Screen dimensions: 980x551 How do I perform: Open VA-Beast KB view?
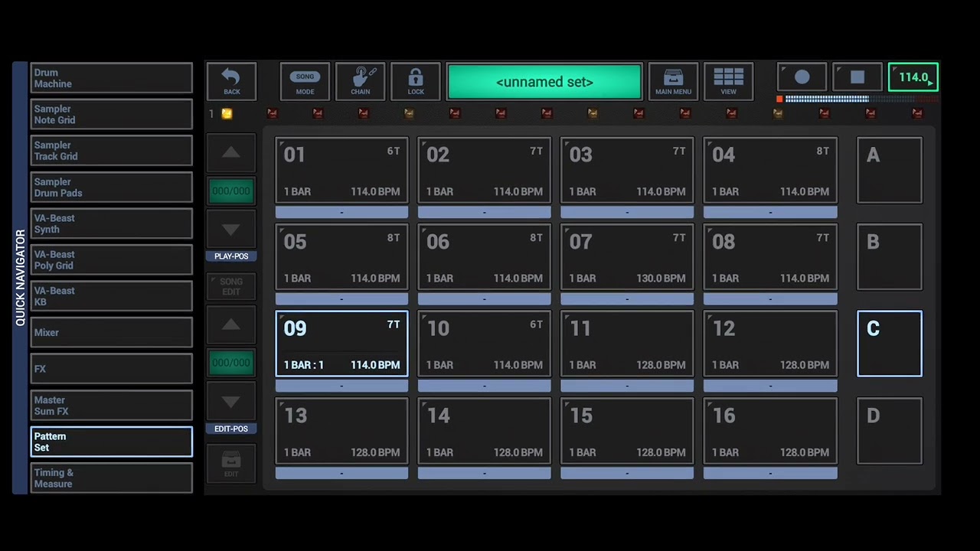tap(112, 296)
